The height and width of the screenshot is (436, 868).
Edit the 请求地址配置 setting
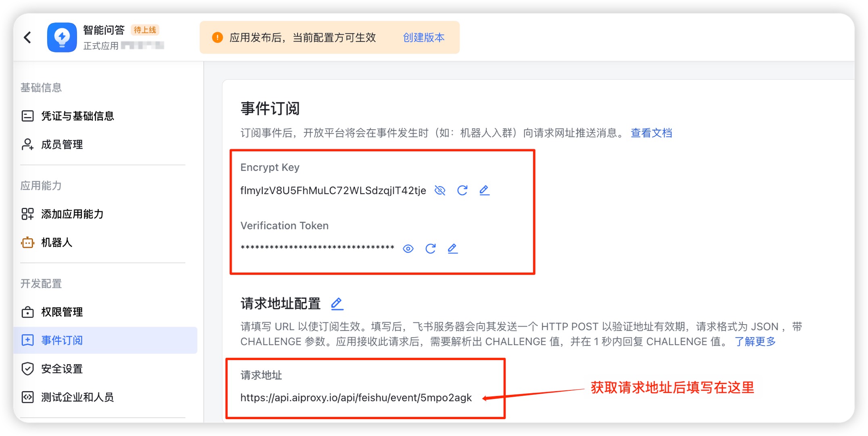(337, 303)
